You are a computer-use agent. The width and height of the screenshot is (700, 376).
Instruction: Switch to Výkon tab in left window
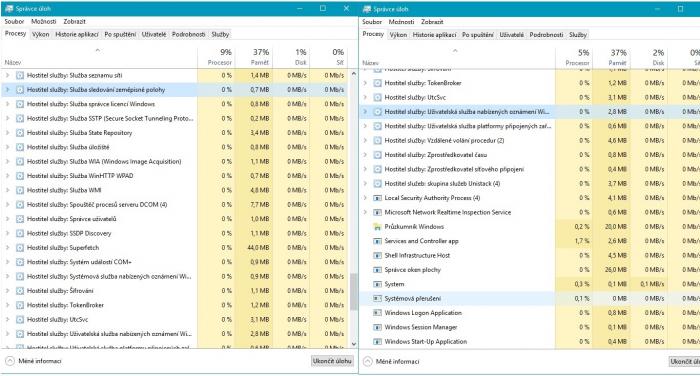pos(41,34)
